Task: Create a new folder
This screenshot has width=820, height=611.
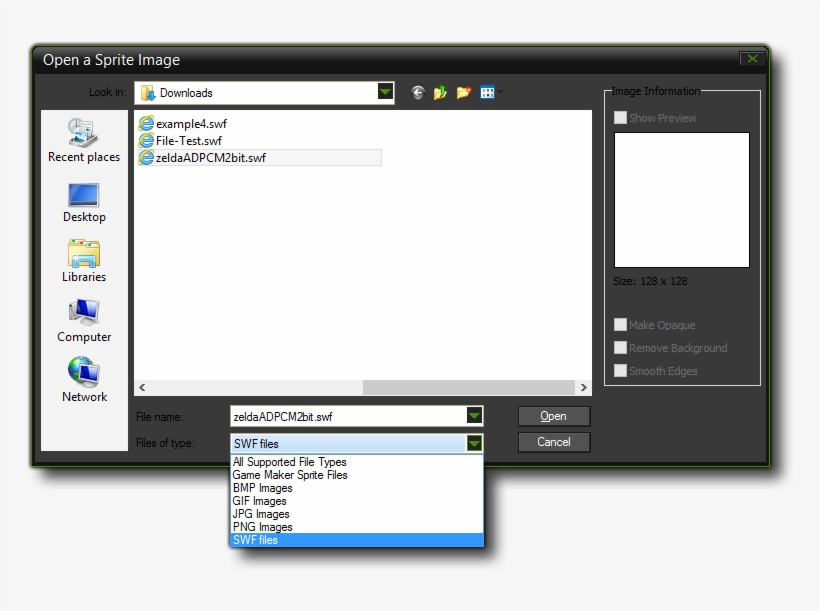Action: 463,91
